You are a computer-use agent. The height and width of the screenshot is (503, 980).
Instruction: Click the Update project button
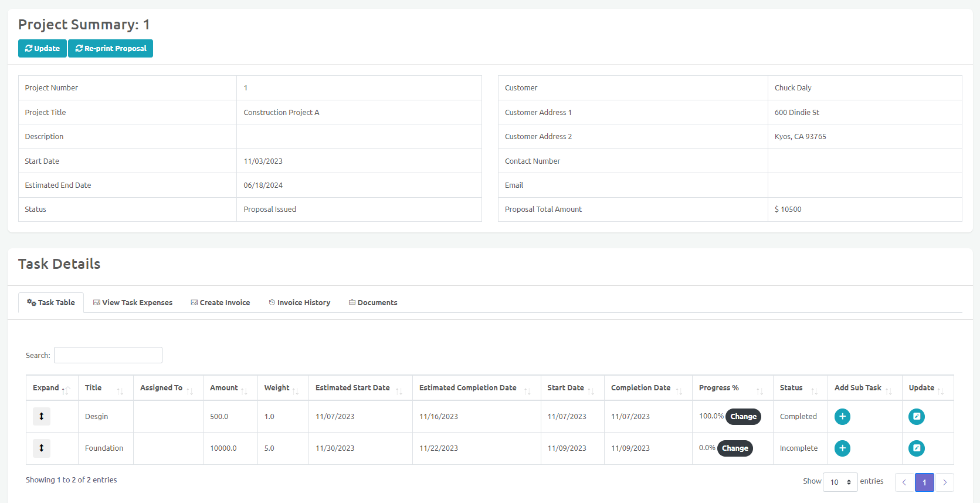click(42, 48)
